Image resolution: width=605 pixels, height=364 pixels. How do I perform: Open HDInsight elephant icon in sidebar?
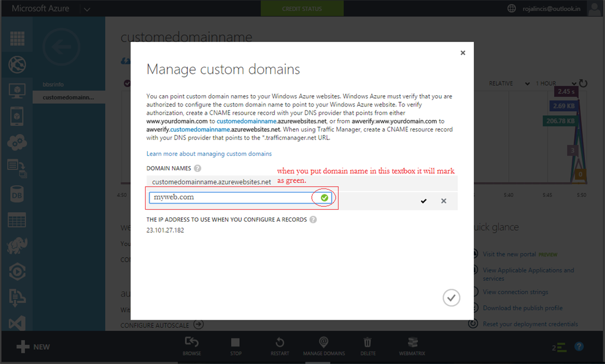(17, 245)
